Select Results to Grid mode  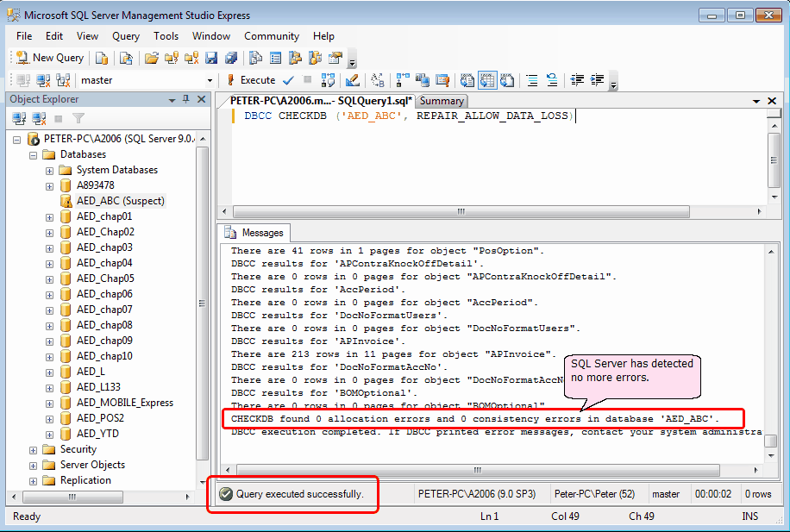(487, 80)
